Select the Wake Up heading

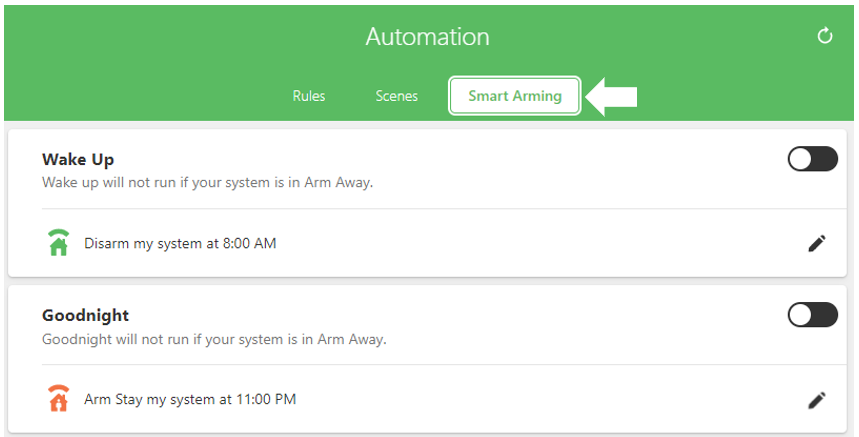coord(78,159)
